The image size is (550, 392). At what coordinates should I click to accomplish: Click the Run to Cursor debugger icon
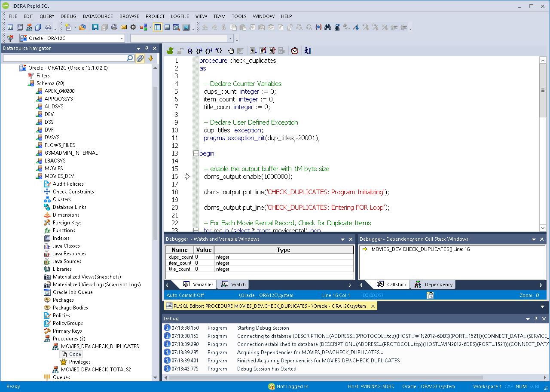(218, 51)
